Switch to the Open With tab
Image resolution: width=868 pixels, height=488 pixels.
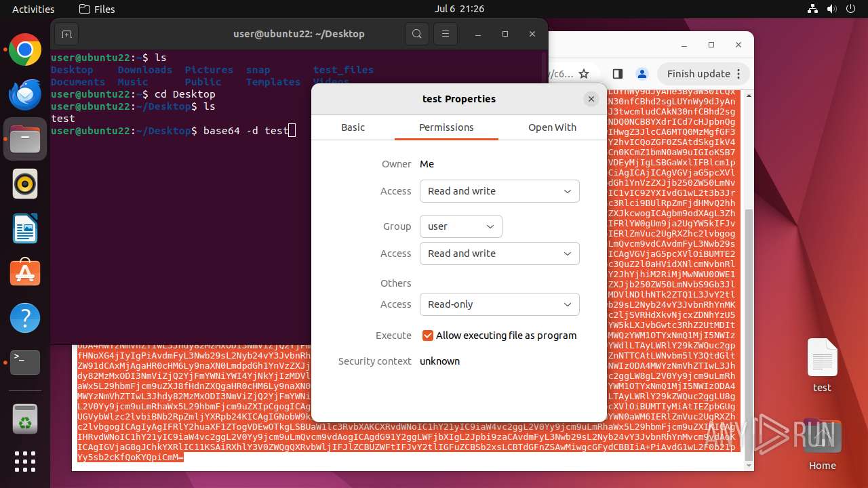point(552,127)
